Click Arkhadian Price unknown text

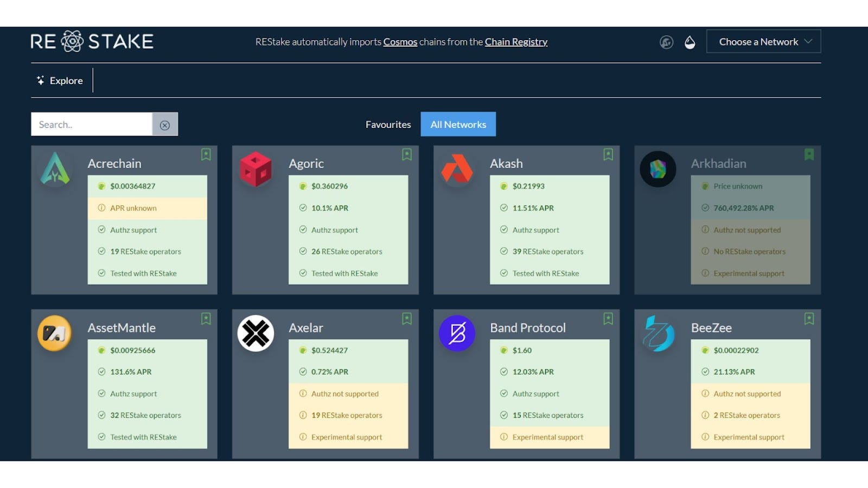pos(738,186)
